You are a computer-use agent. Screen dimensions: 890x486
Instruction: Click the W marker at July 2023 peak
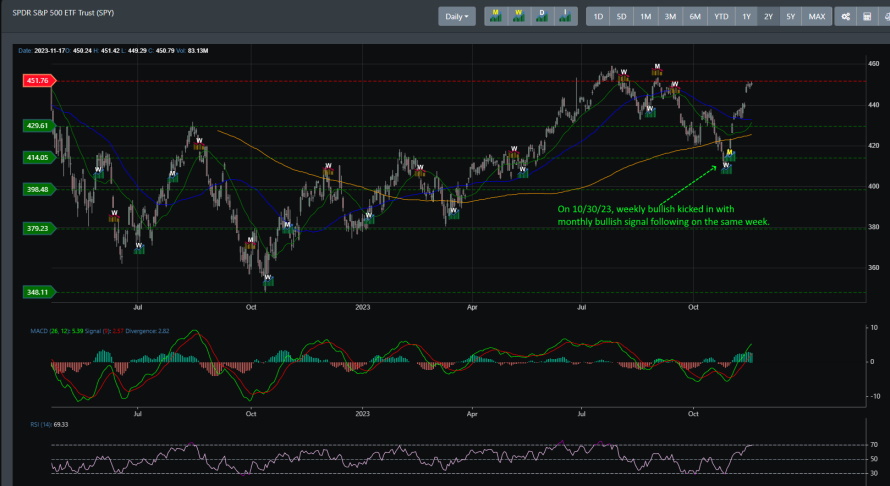point(624,75)
